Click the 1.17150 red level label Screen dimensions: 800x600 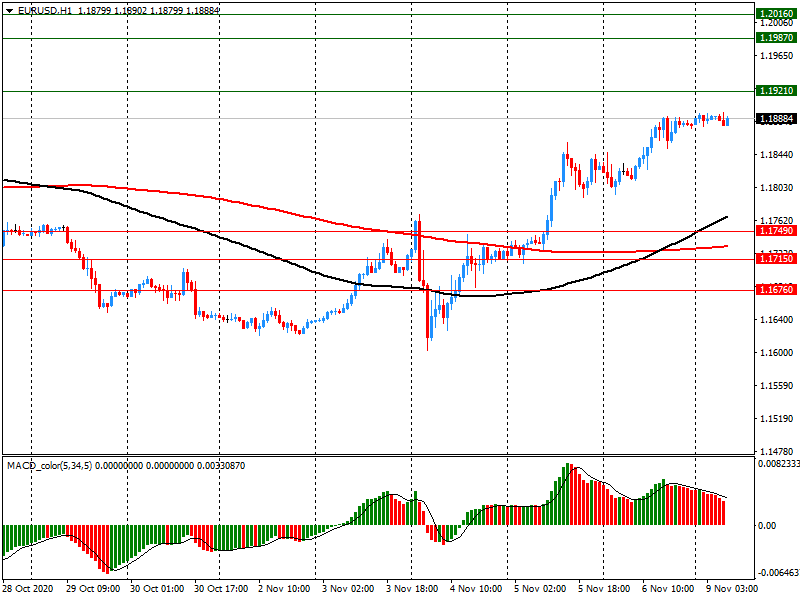click(776, 259)
